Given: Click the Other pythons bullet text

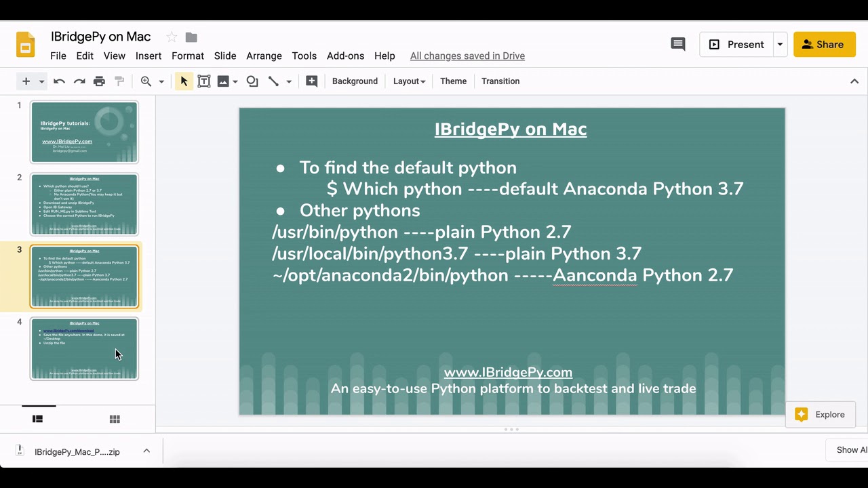Looking at the screenshot, I should (x=359, y=210).
